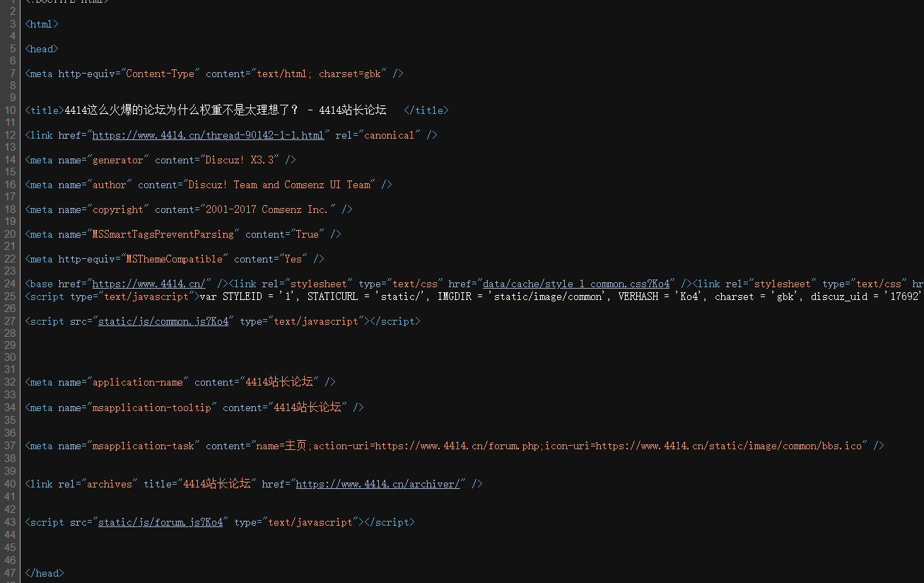Image resolution: width=924 pixels, height=583 pixels.
Task: Click the 4414站长论坛 title of archives link
Action: (216, 484)
